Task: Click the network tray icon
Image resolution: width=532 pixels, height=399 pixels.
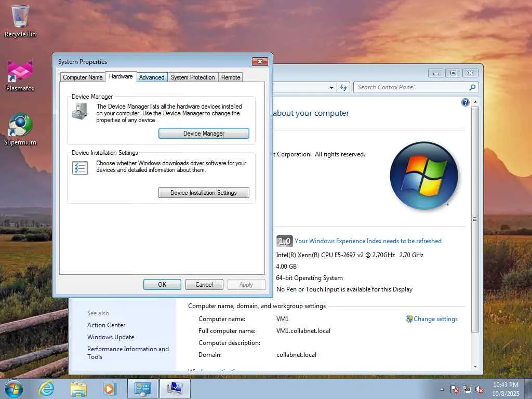Action: (467, 390)
